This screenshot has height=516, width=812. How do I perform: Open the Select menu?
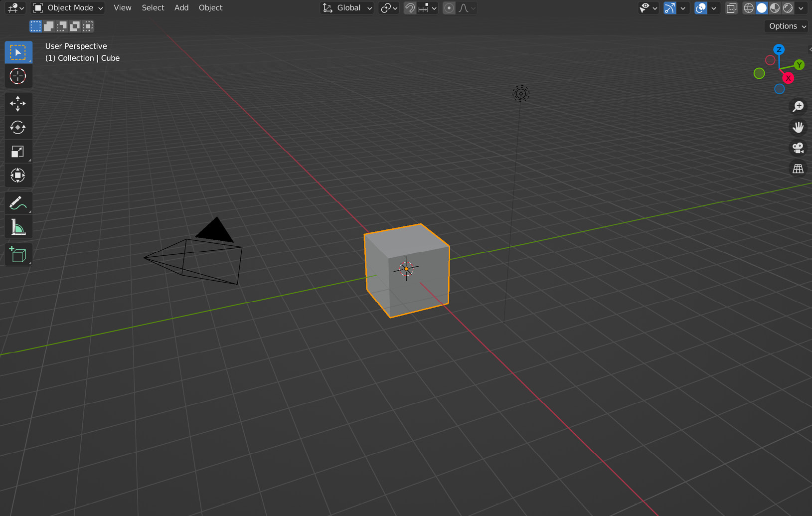pos(153,7)
